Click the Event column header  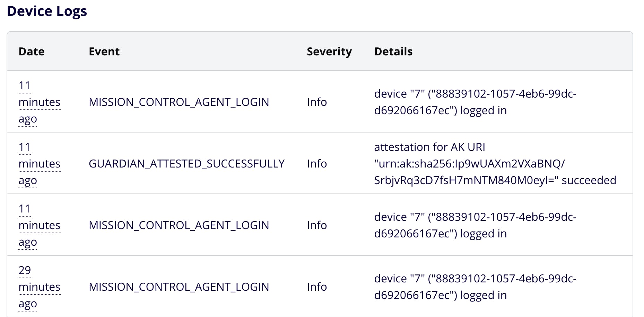pyautogui.click(x=104, y=51)
